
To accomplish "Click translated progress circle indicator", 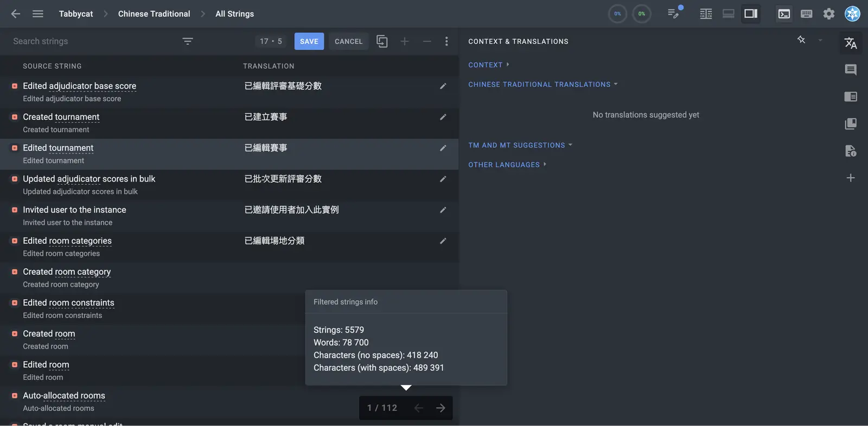I will (617, 14).
